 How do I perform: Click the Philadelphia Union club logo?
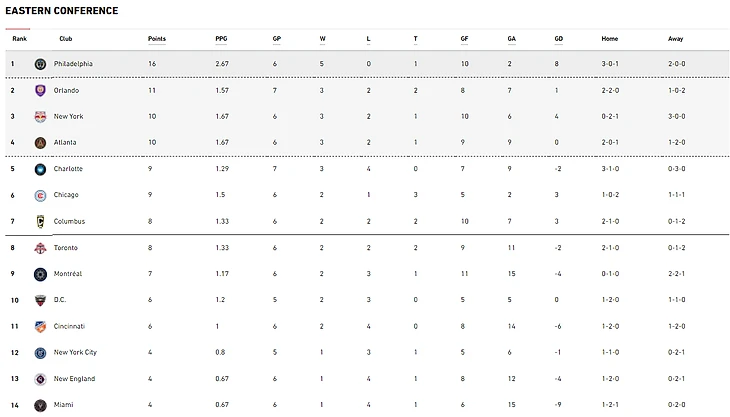pyautogui.click(x=40, y=64)
